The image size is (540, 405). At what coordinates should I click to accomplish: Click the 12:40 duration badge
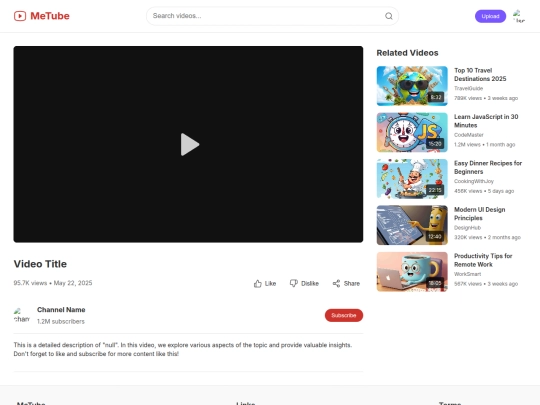coord(435,237)
